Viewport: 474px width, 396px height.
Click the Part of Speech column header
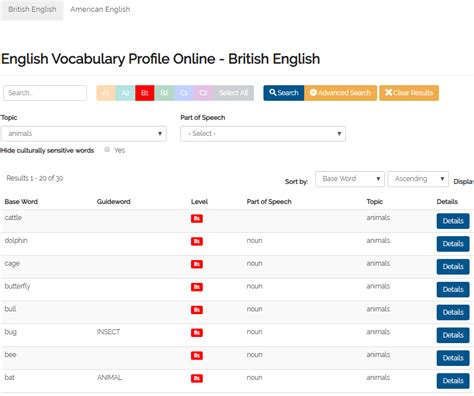269,202
